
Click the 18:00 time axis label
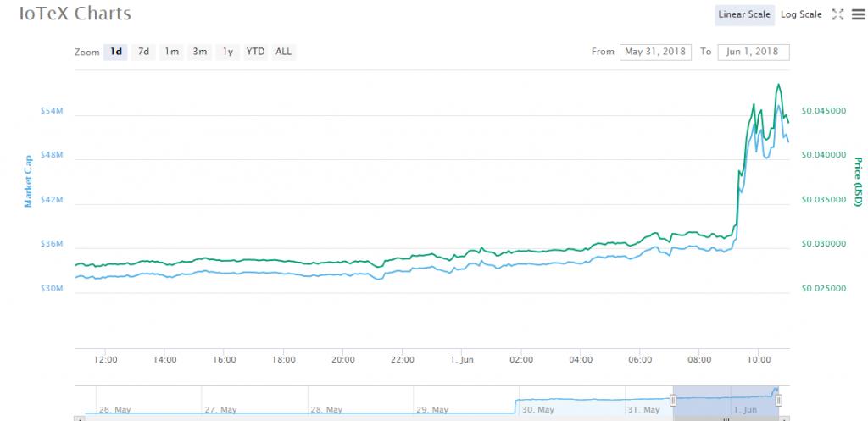(283, 360)
